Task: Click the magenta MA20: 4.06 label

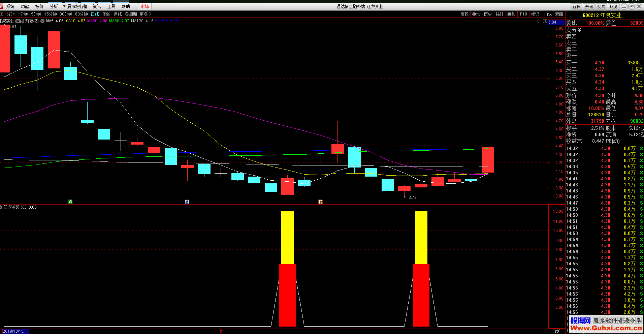Action: pyautogui.click(x=97, y=21)
